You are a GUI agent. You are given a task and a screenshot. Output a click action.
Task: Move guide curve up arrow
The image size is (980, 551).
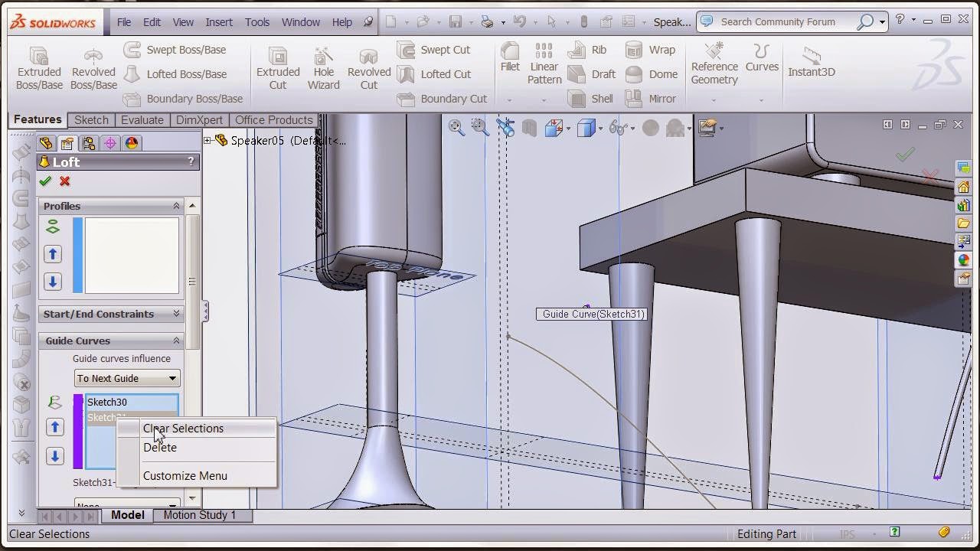pyautogui.click(x=54, y=427)
